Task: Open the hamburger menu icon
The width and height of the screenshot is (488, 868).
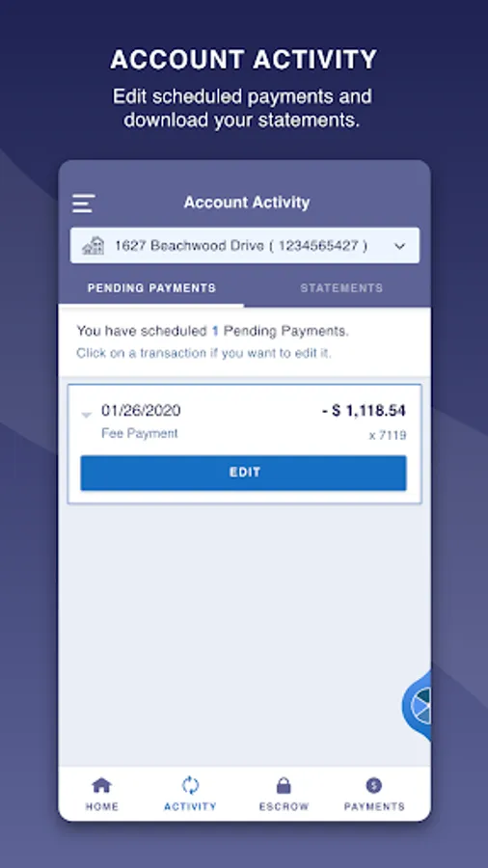Action: click(83, 203)
